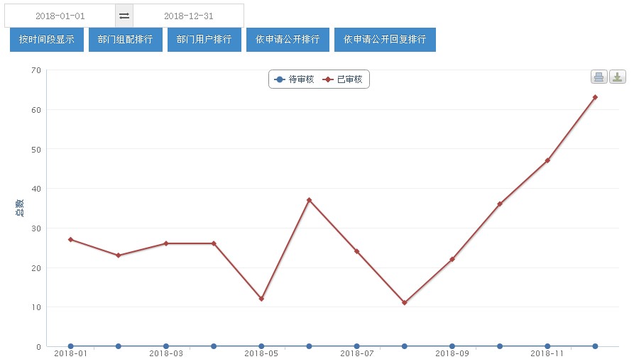Click the download chart icon
This screenshot has height=364, width=634.
pyautogui.click(x=618, y=77)
